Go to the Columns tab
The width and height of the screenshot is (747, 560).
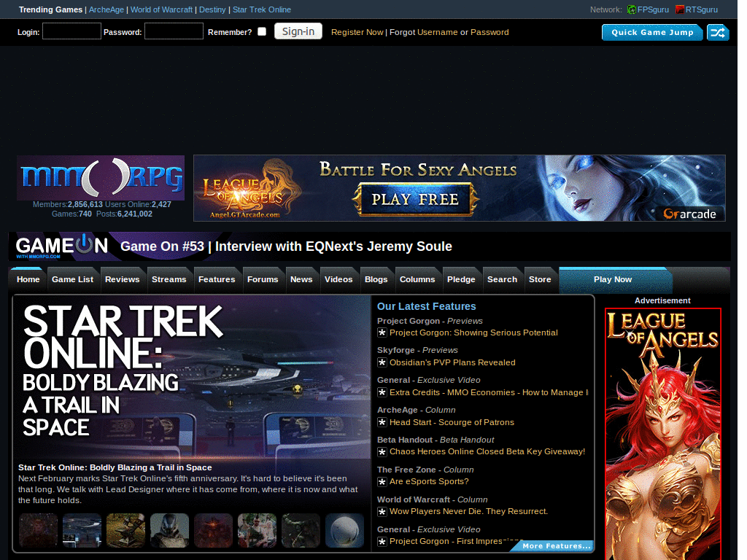point(417,279)
